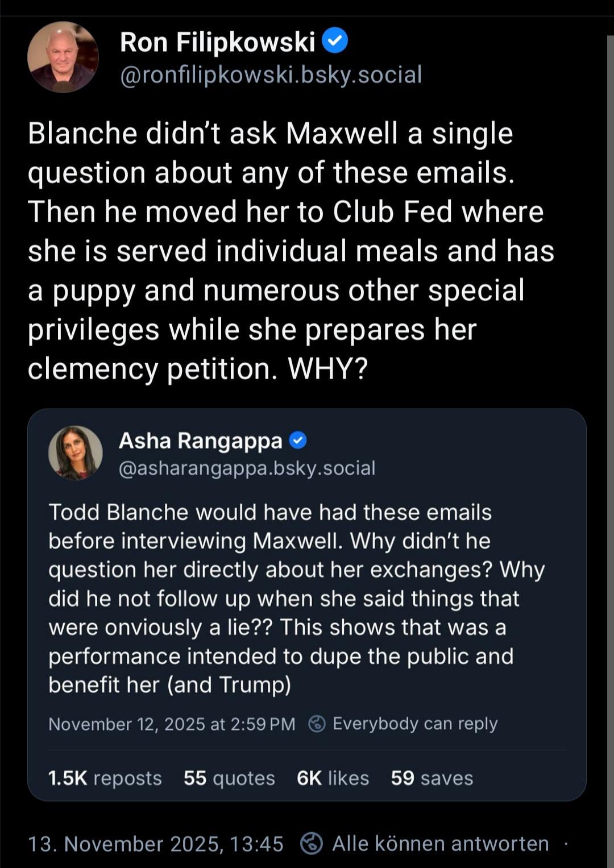
Task: Visit the @ronfilipkowski.bsky.social handle
Action: (271, 74)
